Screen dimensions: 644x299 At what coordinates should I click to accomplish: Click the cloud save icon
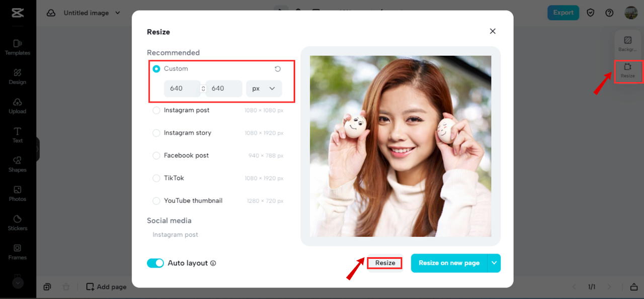click(x=51, y=13)
